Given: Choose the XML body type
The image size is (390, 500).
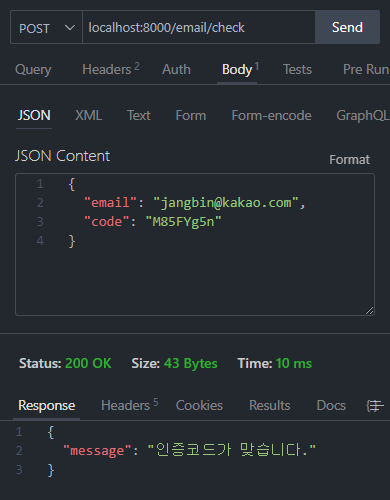Looking at the screenshot, I should coord(88,115).
